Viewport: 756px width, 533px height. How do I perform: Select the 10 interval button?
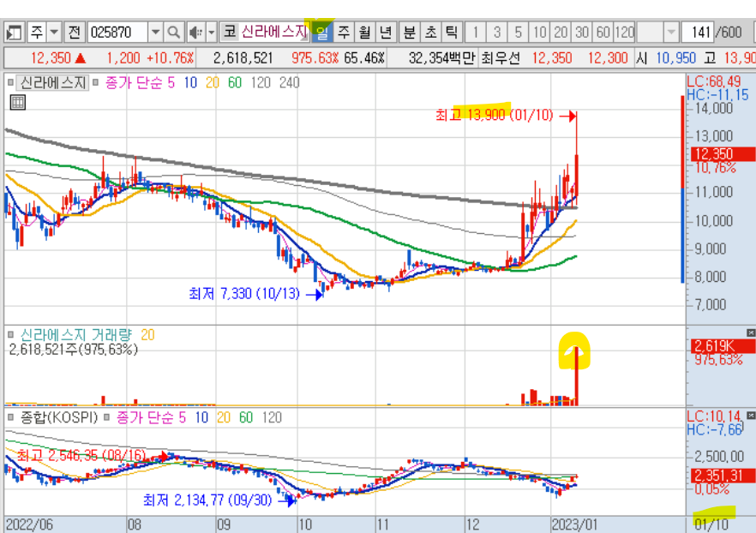[539, 33]
